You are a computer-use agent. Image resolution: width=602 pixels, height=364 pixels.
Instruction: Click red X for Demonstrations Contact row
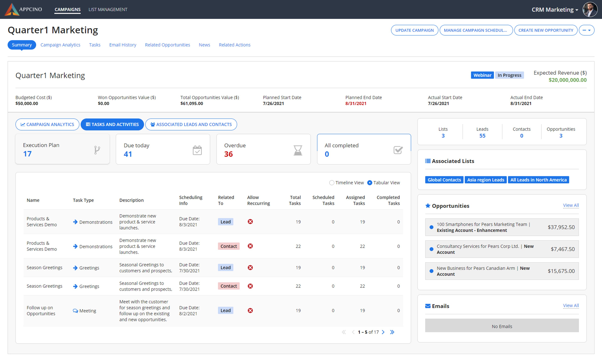click(x=250, y=246)
